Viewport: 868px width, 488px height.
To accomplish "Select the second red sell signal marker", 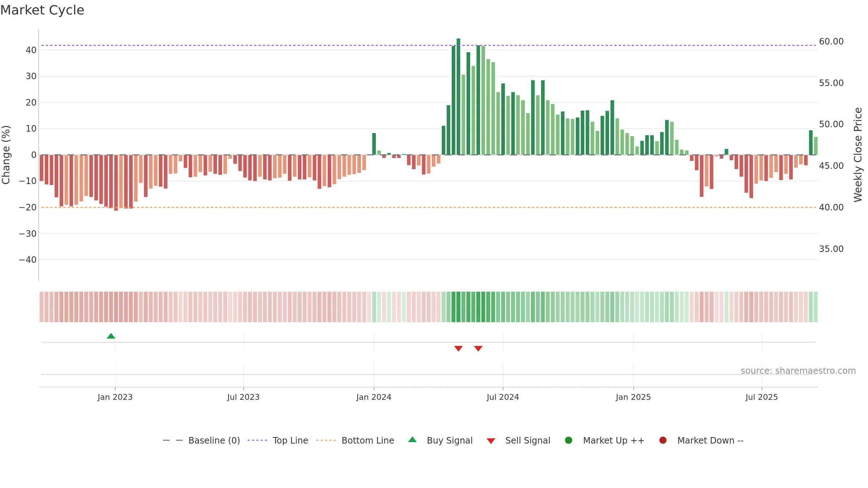I will click(478, 348).
